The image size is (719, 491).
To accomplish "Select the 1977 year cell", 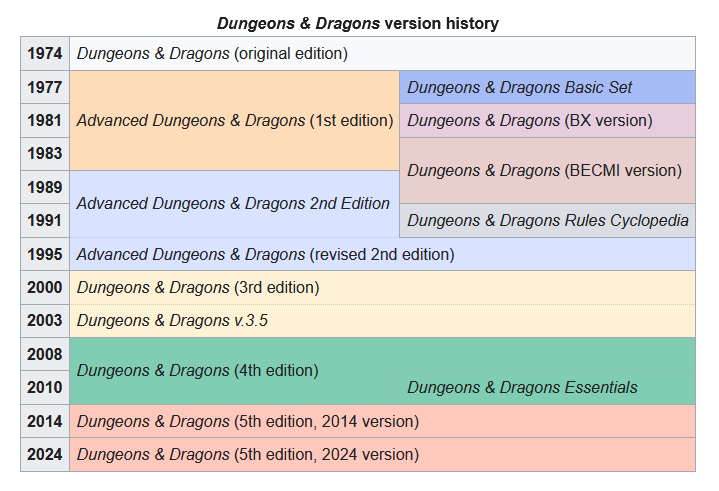I will coord(45,87).
